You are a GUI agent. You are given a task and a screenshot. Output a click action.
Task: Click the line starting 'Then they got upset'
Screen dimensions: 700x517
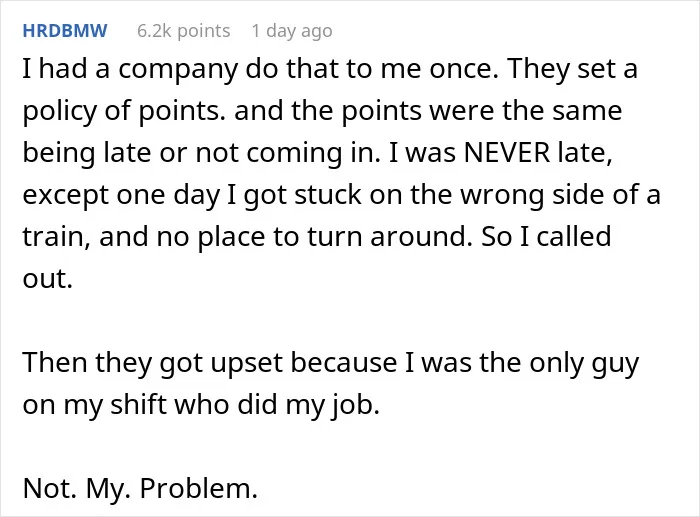click(331, 363)
